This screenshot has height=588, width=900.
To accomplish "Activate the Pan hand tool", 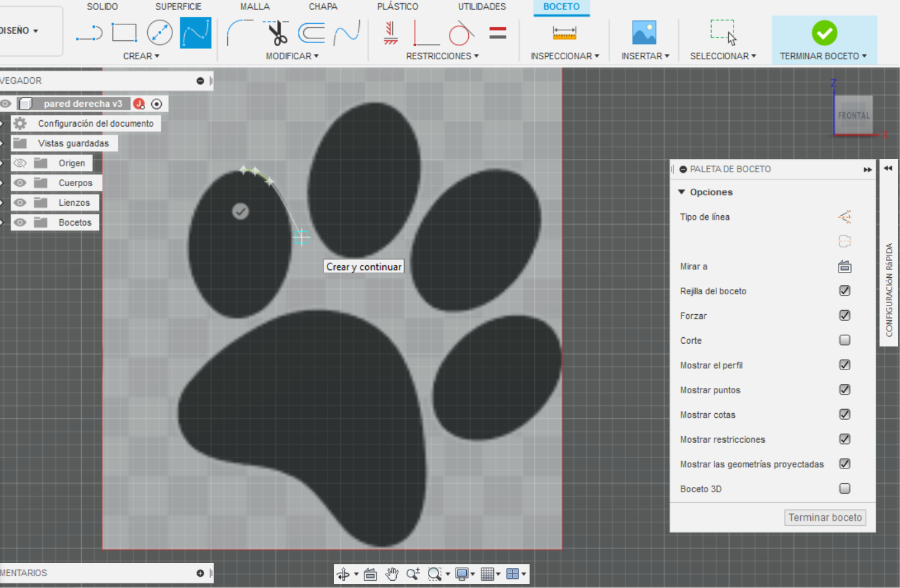I will tap(392, 573).
